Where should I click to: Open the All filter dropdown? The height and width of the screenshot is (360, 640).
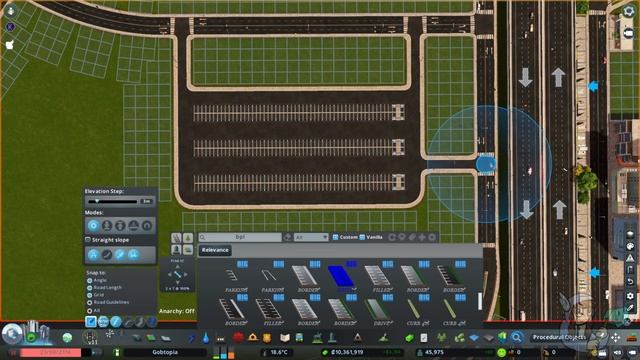point(311,237)
